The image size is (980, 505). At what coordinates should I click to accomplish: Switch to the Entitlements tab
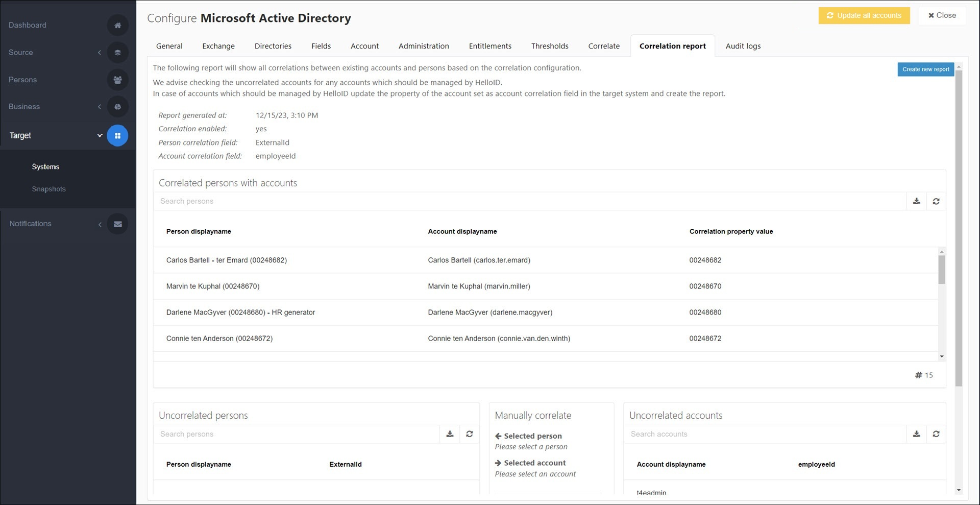pos(490,46)
